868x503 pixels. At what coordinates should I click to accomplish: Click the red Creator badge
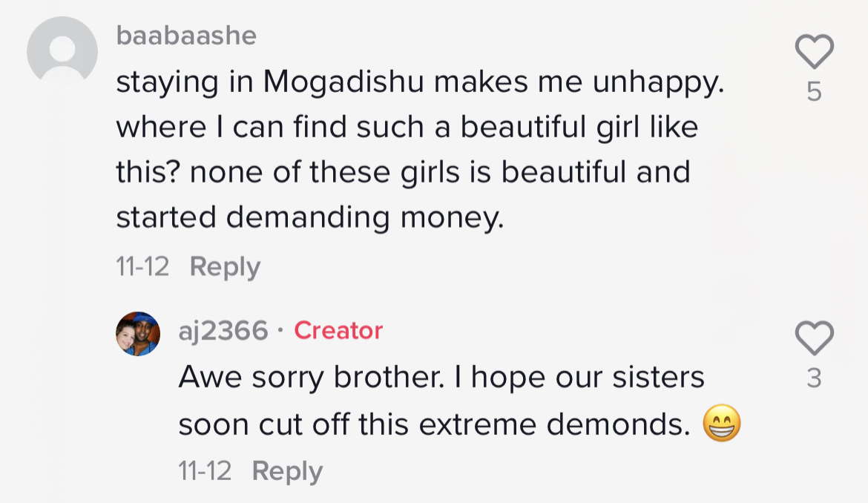tap(338, 330)
